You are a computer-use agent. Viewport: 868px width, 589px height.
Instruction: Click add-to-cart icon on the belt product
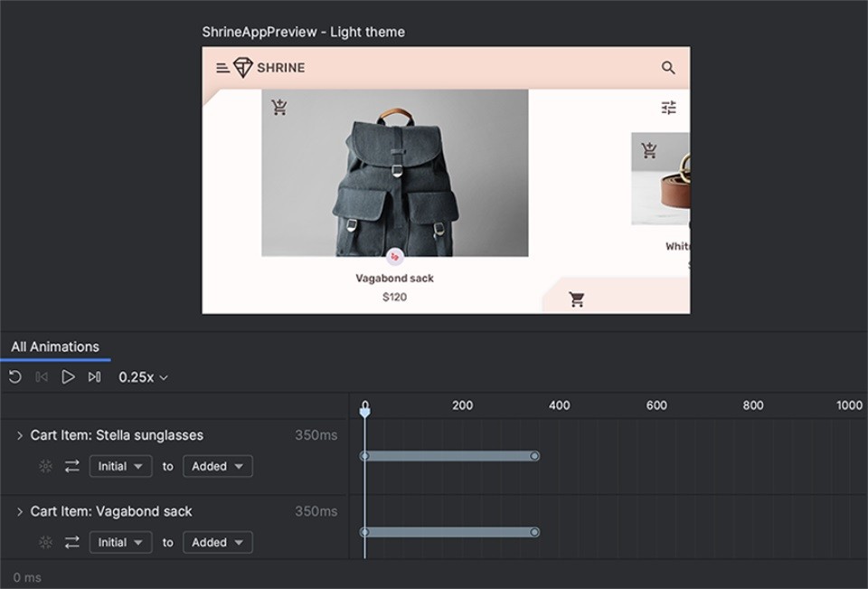(649, 150)
